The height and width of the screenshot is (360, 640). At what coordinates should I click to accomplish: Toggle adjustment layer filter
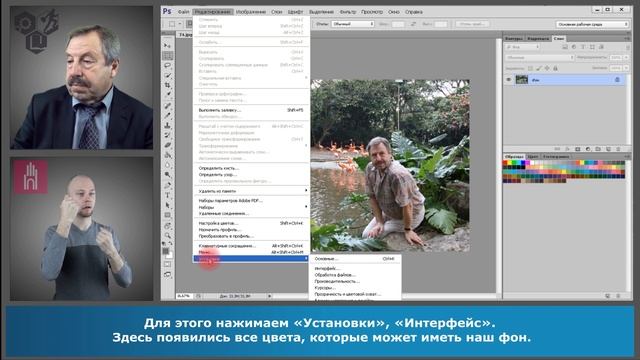[x=574, y=47]
